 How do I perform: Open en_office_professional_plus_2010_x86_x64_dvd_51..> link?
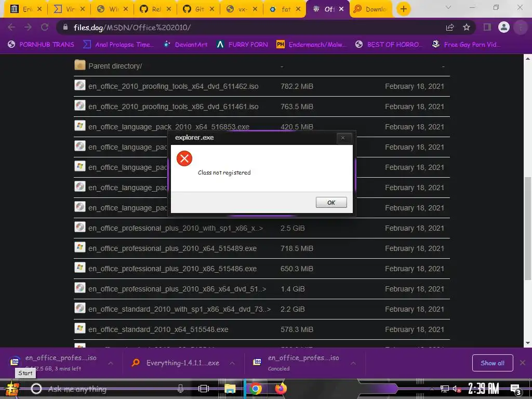(177, 289)
